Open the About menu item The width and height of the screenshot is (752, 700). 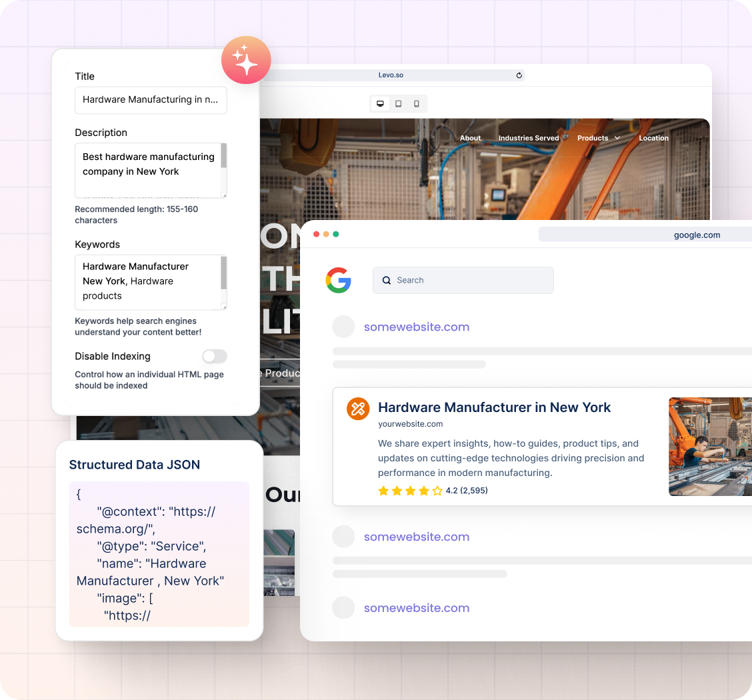(x=470, y=138)
